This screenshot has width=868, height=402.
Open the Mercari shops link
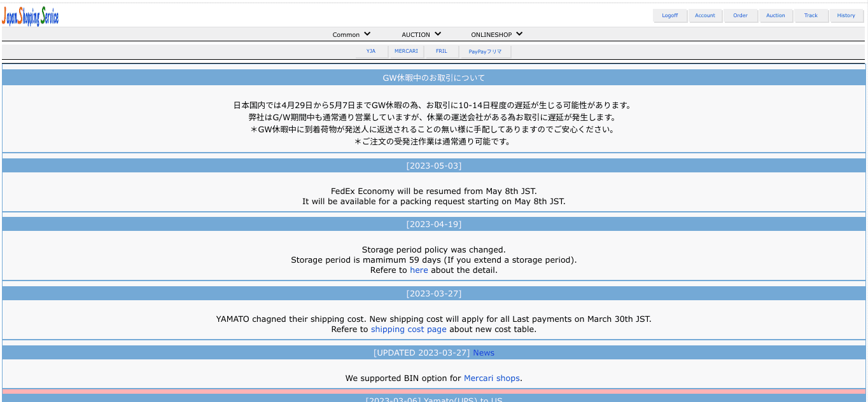point(491,378)
